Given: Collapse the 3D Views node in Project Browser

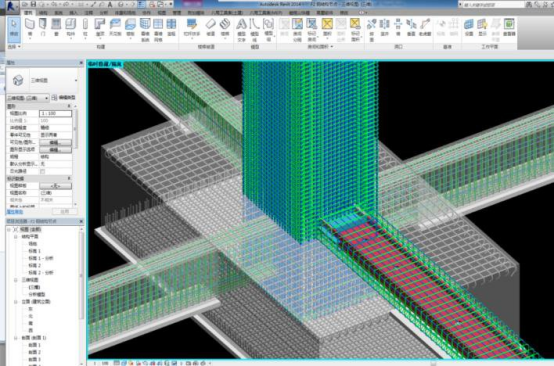Looking at the screenshot, I should tap(16, 280).
